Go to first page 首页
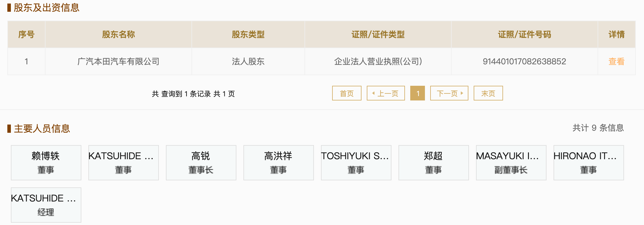The width and height of the screenshot is (644, 225). coord(347,93)
